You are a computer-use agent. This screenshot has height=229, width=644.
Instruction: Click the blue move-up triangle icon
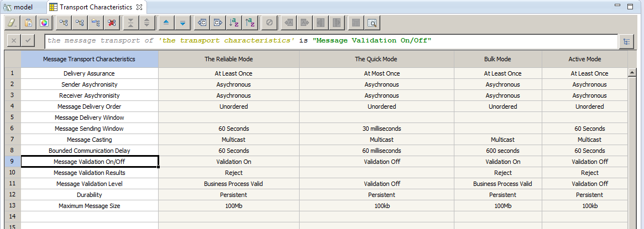coord(166,23)
